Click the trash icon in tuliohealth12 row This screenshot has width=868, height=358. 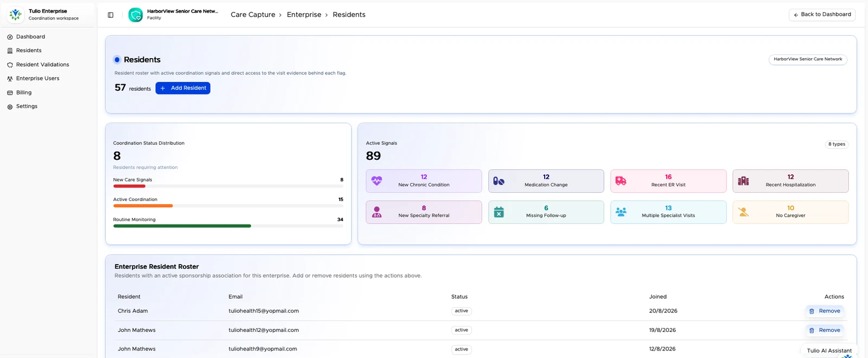click(x=812, y=330)
